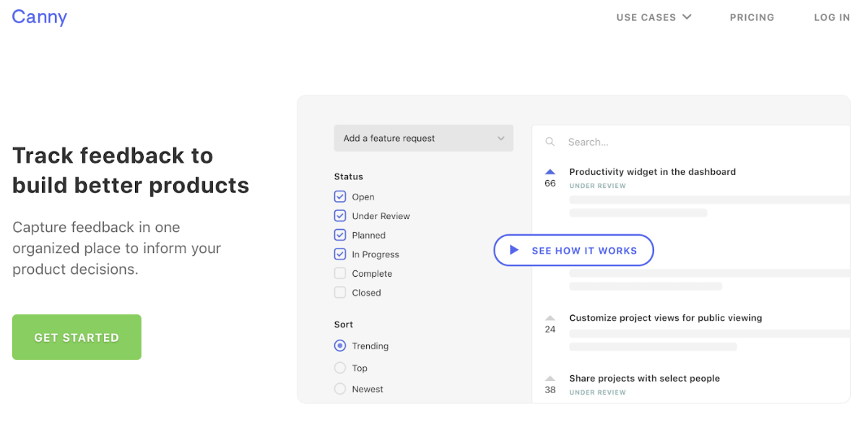Click the search magnifier icon
The height and width of the screenshot is (438, 868).
coord(550,142)
